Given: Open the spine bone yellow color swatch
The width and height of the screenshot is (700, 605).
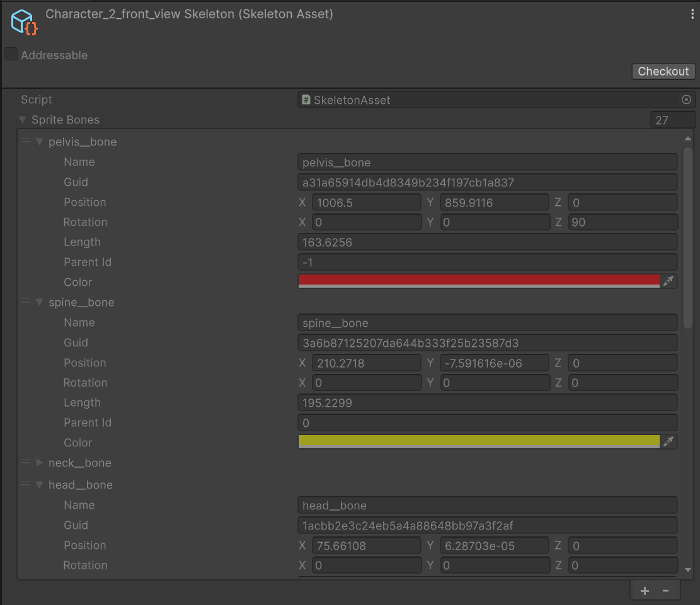Looking at the screenshot, I should [478, 441].
